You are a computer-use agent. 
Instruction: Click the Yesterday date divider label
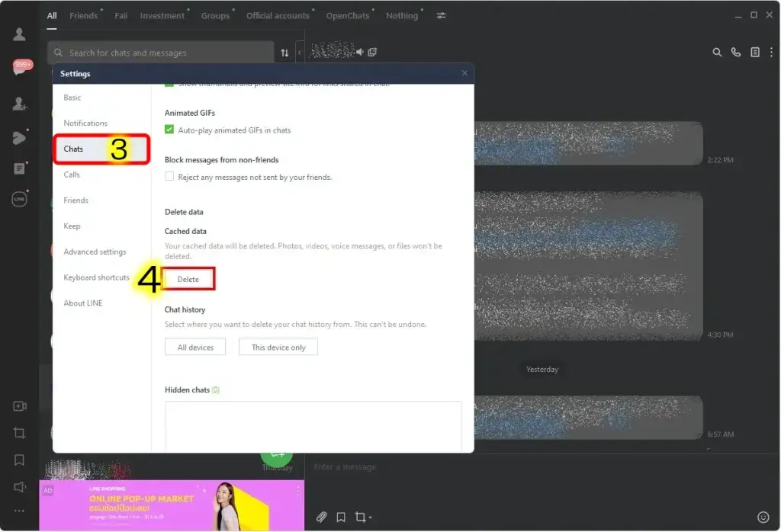(542, 369)
